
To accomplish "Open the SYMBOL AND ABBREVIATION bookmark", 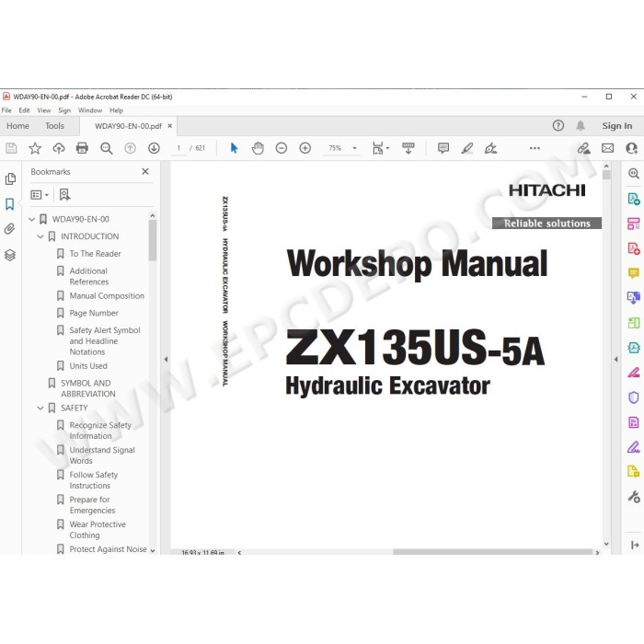I will (x=88, y=388).
